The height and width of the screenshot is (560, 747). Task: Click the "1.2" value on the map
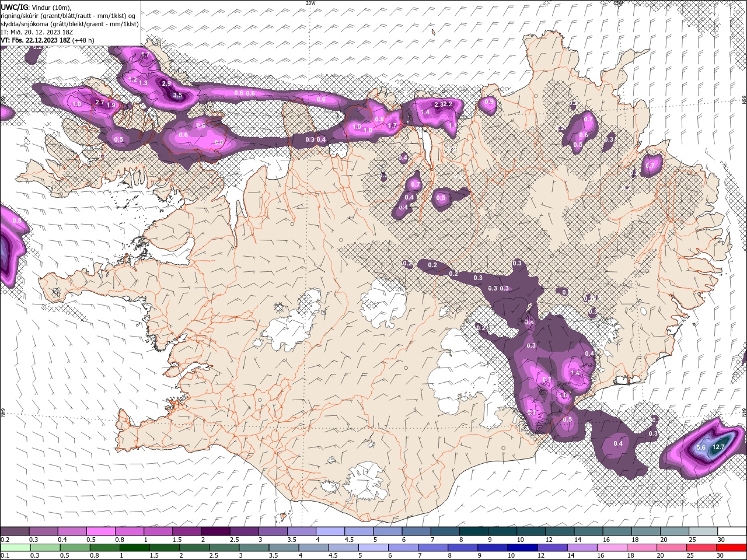[x=133, y=79]
